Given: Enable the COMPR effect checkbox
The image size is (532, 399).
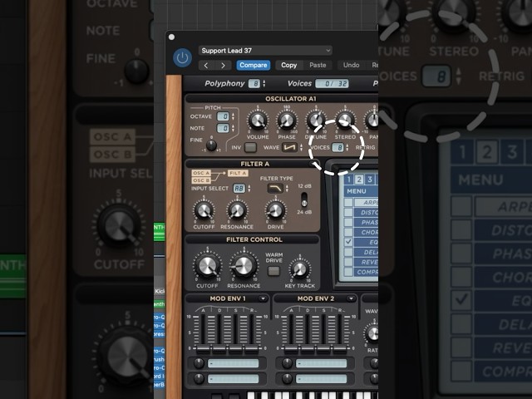Looking at the screenshot, I should click(x=348, y=272).
